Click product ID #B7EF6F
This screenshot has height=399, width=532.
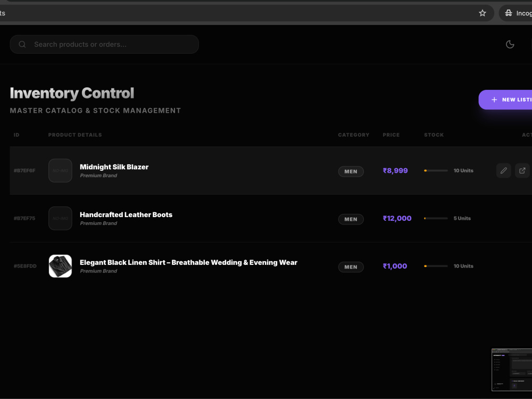pos(24,171)
